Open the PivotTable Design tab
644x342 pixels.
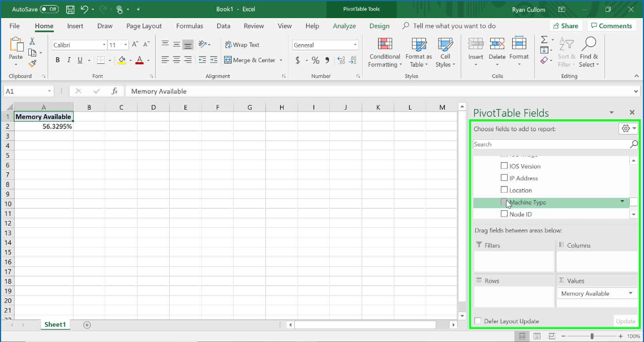[x=379, y=26]
